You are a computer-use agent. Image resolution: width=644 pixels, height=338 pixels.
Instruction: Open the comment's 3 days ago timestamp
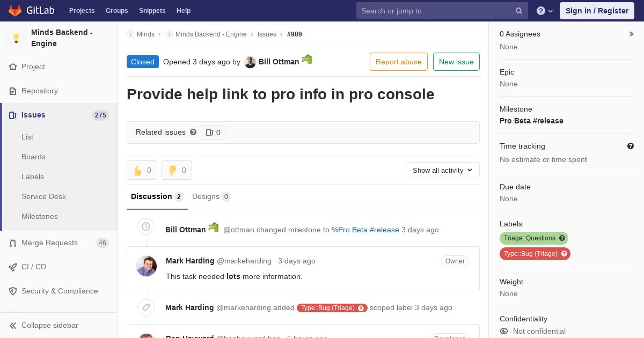coord(297,261)
